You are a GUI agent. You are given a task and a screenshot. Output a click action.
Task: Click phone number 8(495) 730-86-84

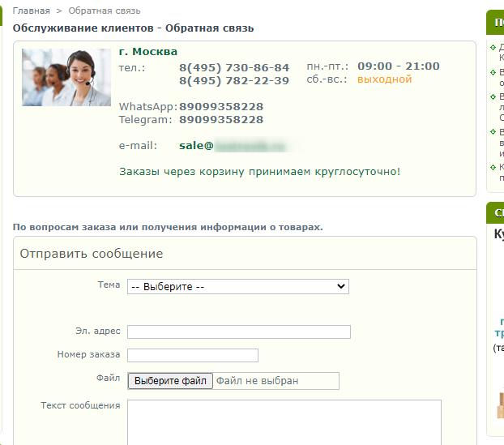pos(233,67)
